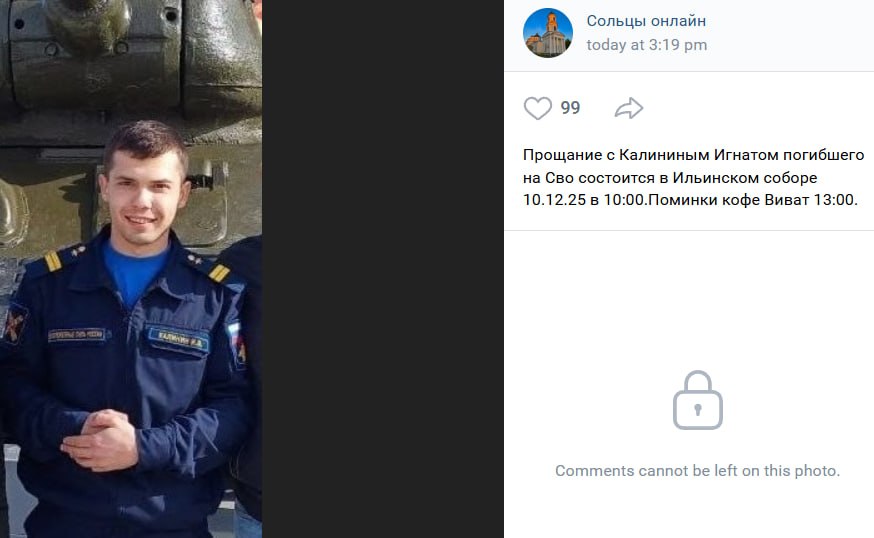Viewport: 874px width, 538px height.
Task: Click the padlock icon in comments area
Action: (697, 400)
